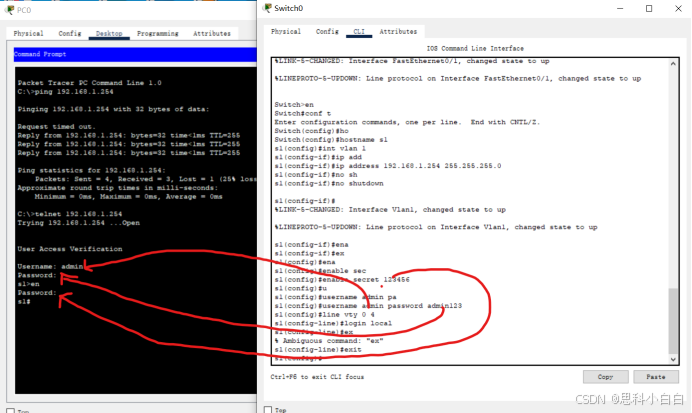This screenshot has width=692, height=413.
Task: Open the Attributes tab in the PC0 window
Action: tap(212, 34)
